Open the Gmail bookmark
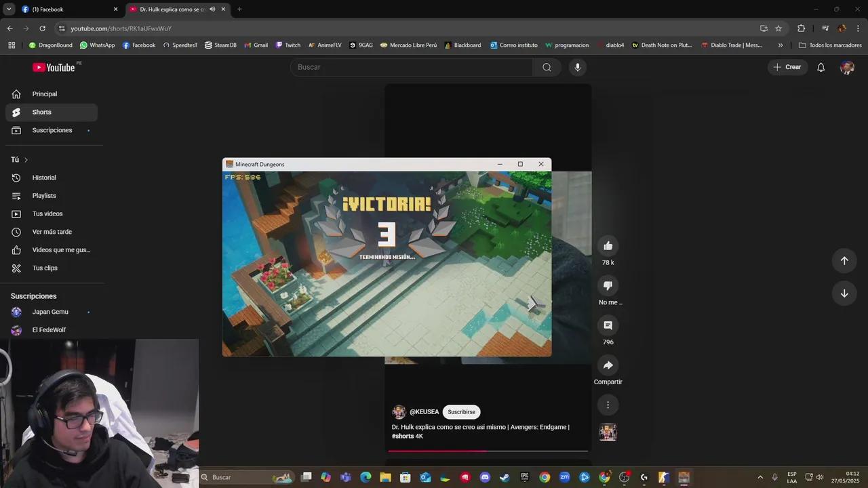The width and height of the screenshot is (868, 488). 256,45
